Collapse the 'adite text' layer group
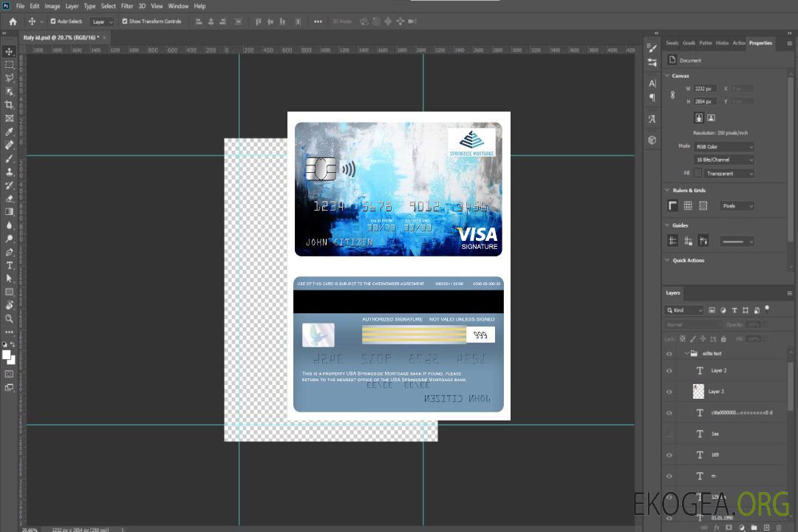The image size is (798, 532). point(686,353)
